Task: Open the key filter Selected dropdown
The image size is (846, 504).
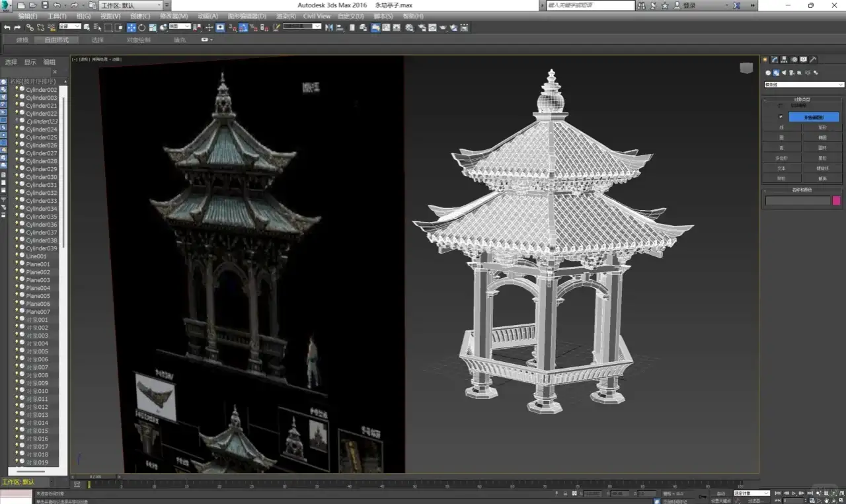Action: (x=751, y=493)
